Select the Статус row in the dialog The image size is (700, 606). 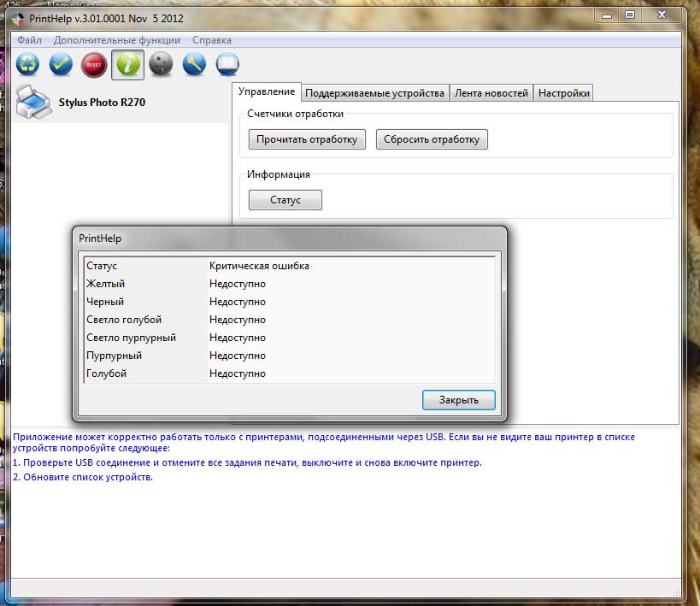pyautogui.click(x=290, y=266)
